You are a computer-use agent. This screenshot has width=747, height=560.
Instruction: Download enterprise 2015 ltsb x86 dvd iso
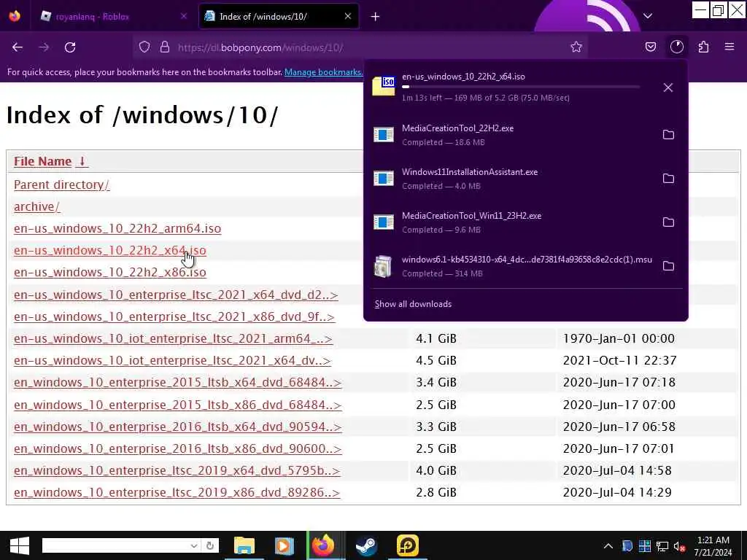tap(178, 405)
